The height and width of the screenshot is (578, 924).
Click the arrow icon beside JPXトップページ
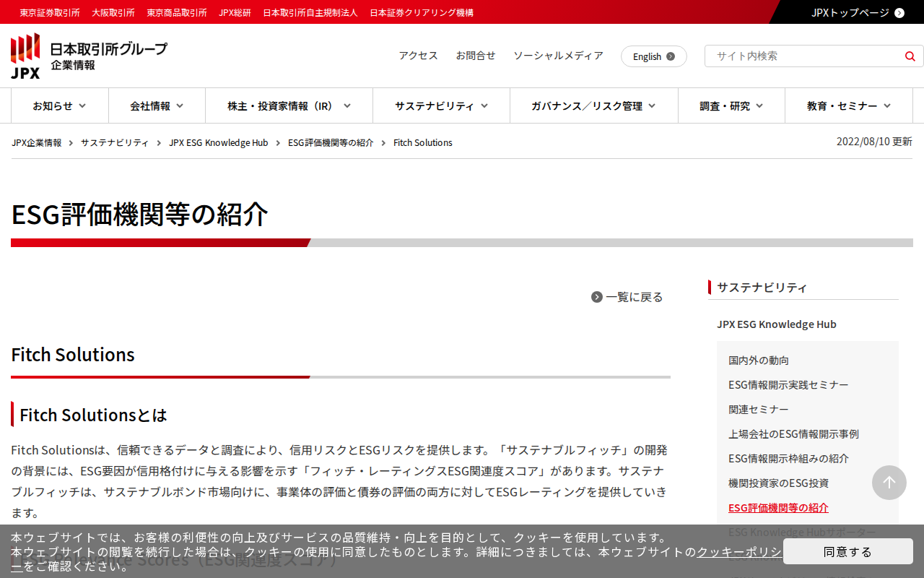899,12
